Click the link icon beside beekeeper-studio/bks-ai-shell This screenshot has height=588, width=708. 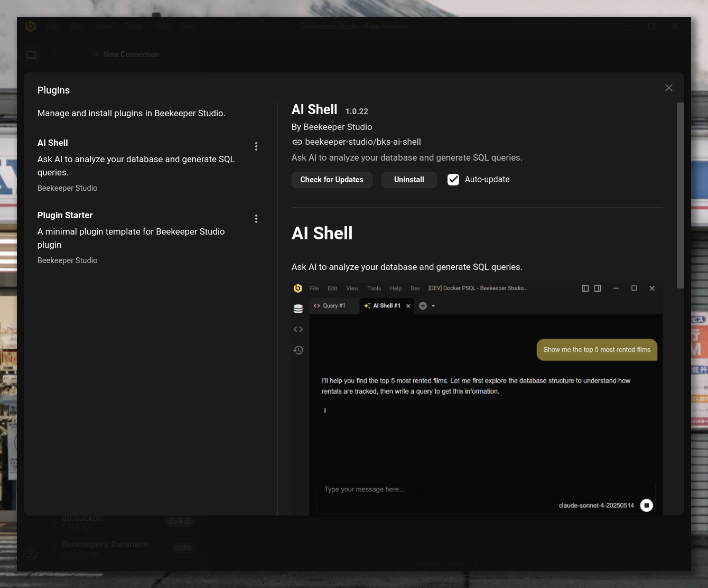point(297,142)
